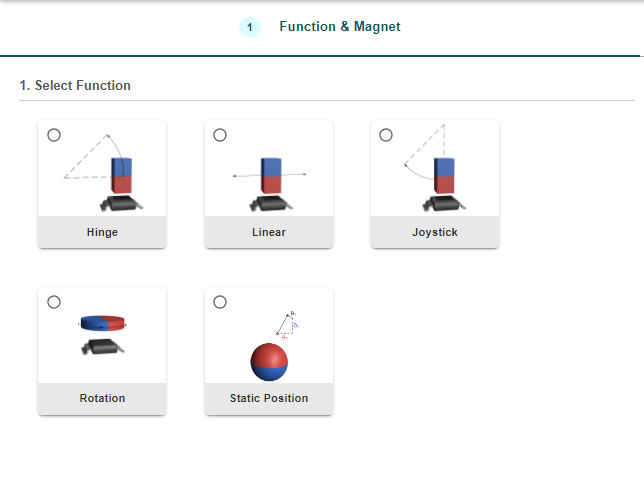
Task: Click the red-blue Rotation disc magnet
Action: 102,323
